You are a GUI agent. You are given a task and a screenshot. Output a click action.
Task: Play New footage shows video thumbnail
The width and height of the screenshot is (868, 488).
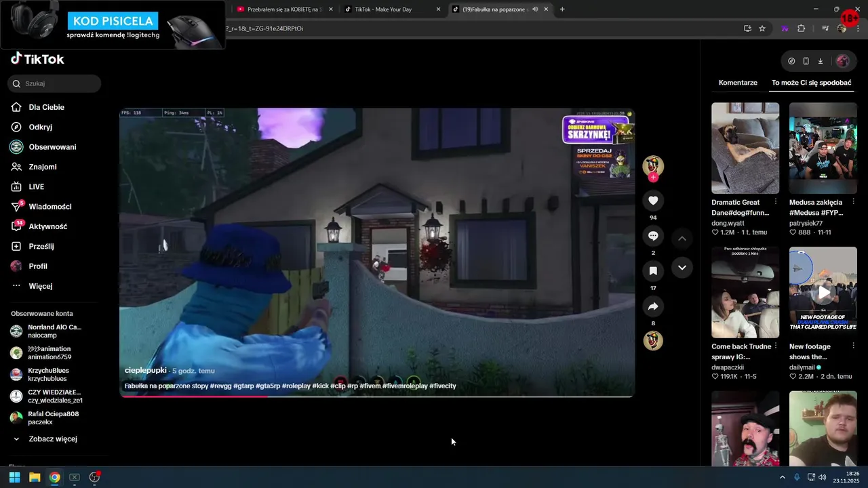[x=823, y=292]
